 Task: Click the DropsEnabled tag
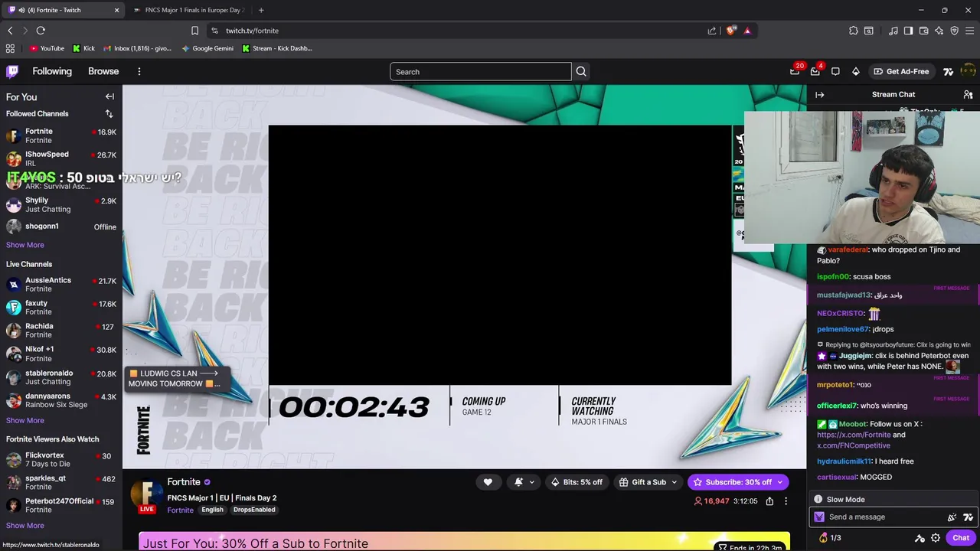[x=254, y=510]
